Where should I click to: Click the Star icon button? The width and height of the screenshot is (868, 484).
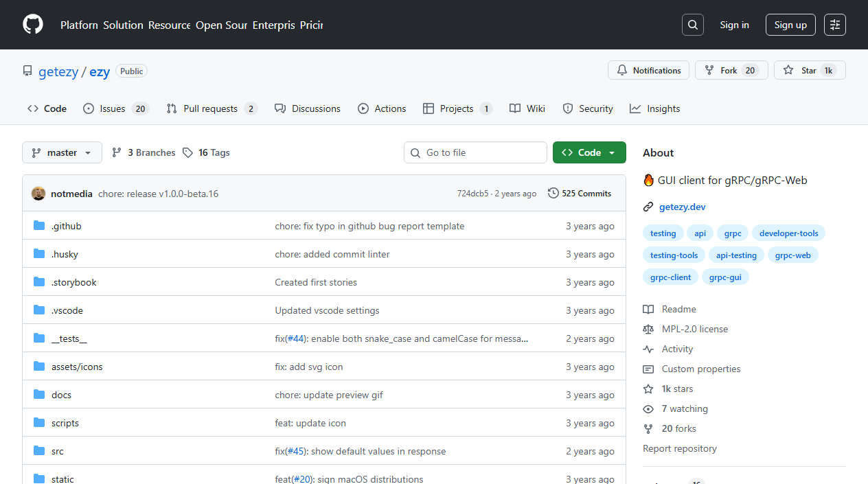click(x=788, y=70)
